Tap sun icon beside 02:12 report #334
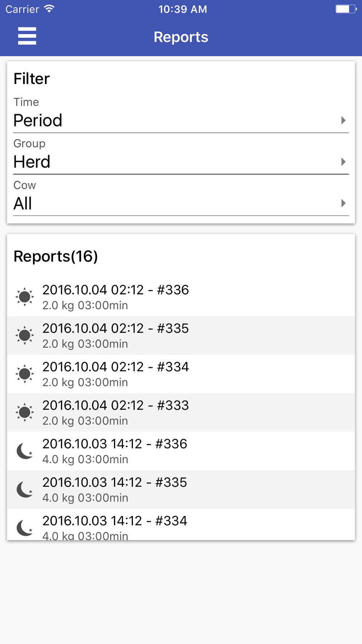Screen dimensions: 362x644 (x=25, y=374)
